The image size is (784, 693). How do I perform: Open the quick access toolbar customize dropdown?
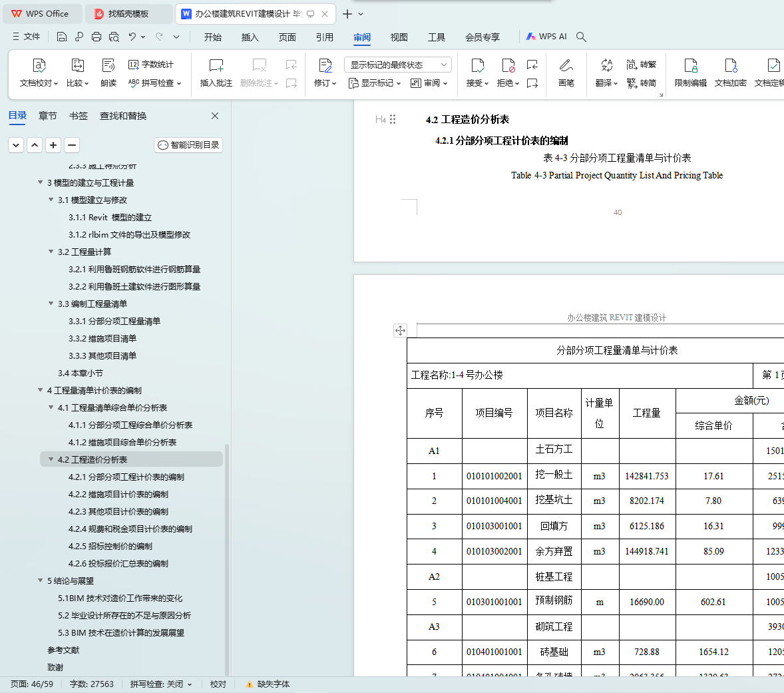(x=176, y=37)
